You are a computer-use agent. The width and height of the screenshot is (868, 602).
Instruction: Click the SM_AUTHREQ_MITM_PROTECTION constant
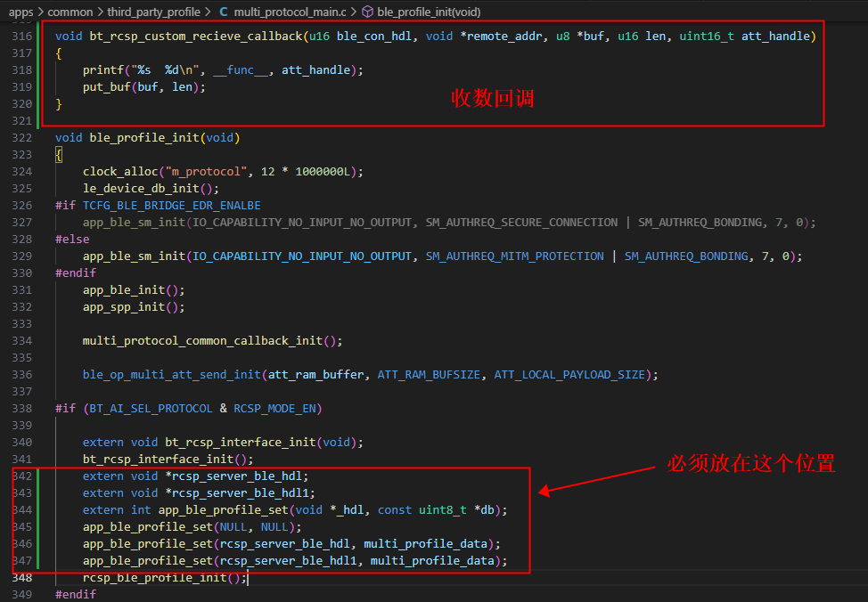coord(515,256)
